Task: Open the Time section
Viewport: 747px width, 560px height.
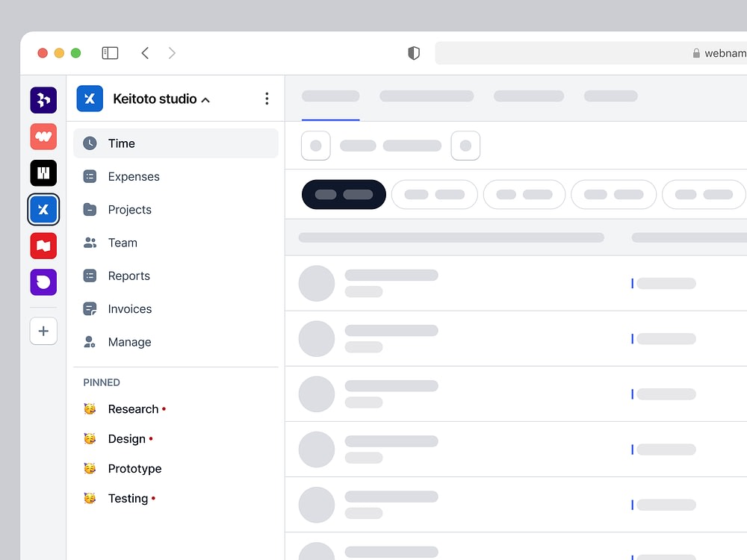Action: 176,143
